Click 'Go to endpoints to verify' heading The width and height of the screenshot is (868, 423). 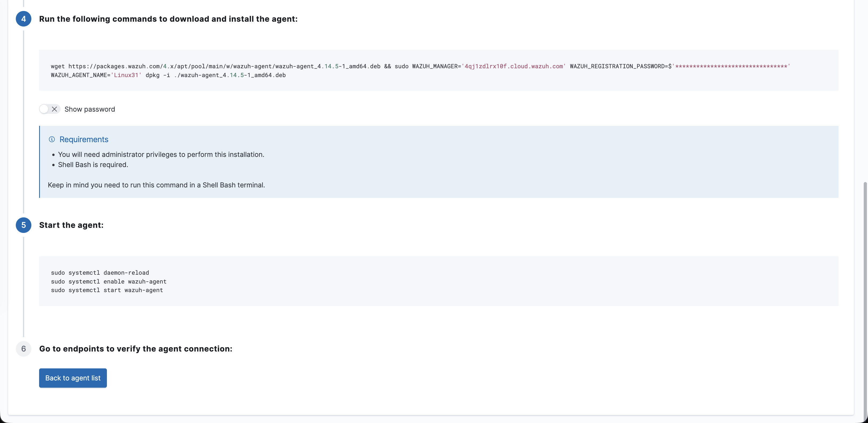[136, 349]
